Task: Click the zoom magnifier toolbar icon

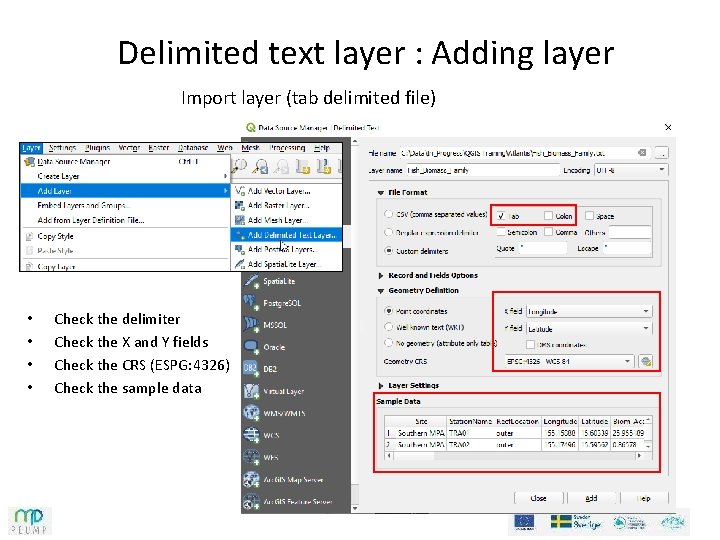Action: coord(239,166)
